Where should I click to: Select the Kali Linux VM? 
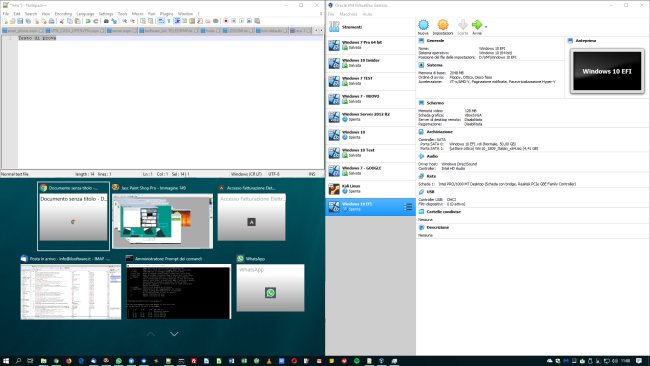371,189
